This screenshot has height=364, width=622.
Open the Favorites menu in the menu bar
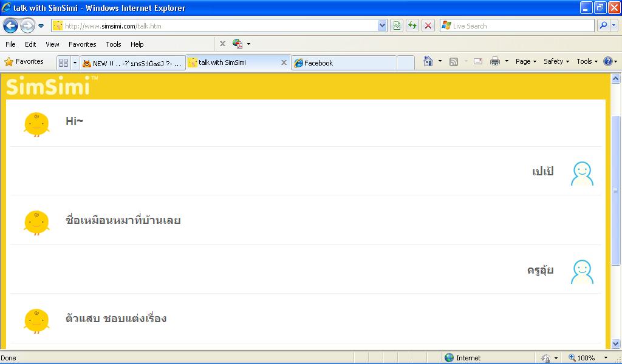click(83, 44)
